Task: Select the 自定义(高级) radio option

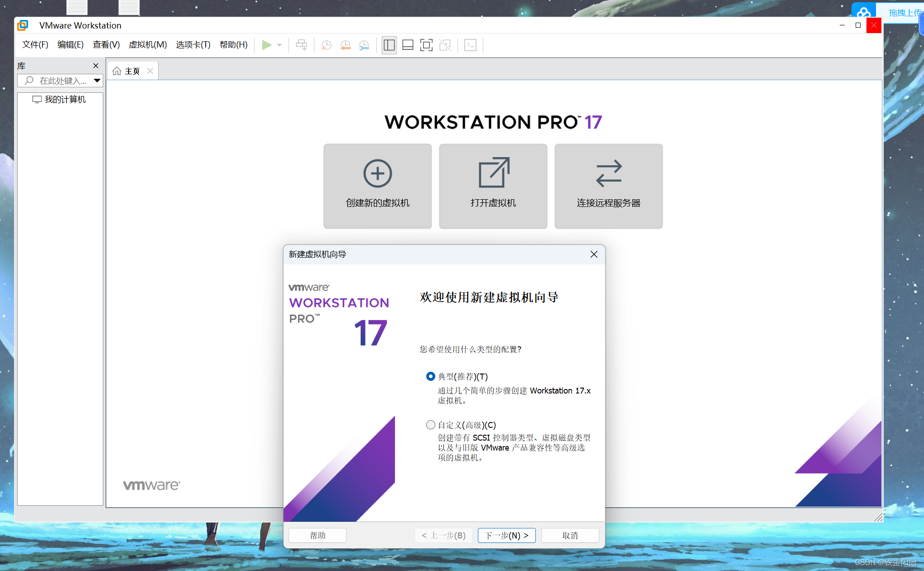Action: pos(430,425)
